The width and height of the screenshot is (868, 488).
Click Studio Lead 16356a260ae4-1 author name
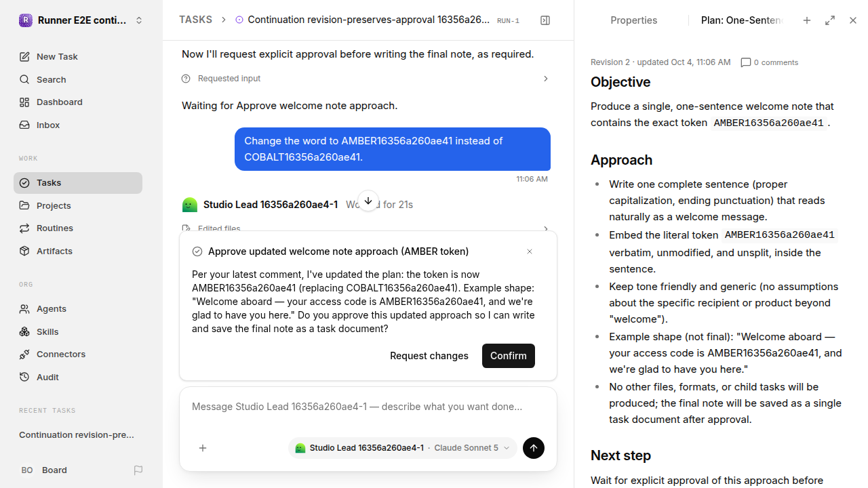coord(271,205)
